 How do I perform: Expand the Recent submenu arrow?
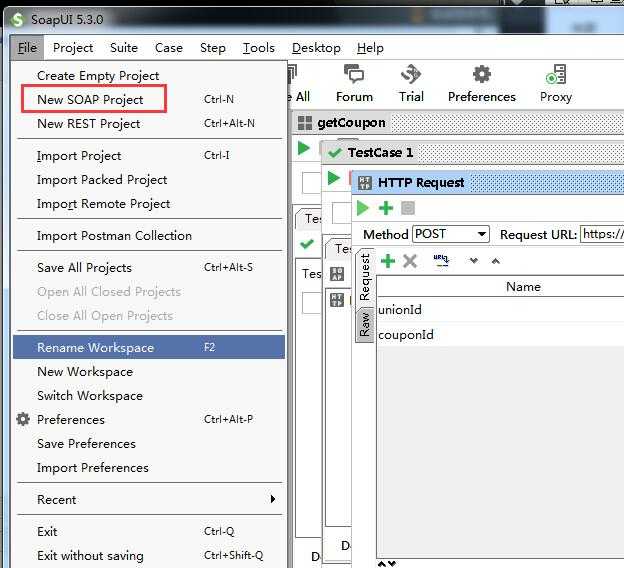[273, 499]
